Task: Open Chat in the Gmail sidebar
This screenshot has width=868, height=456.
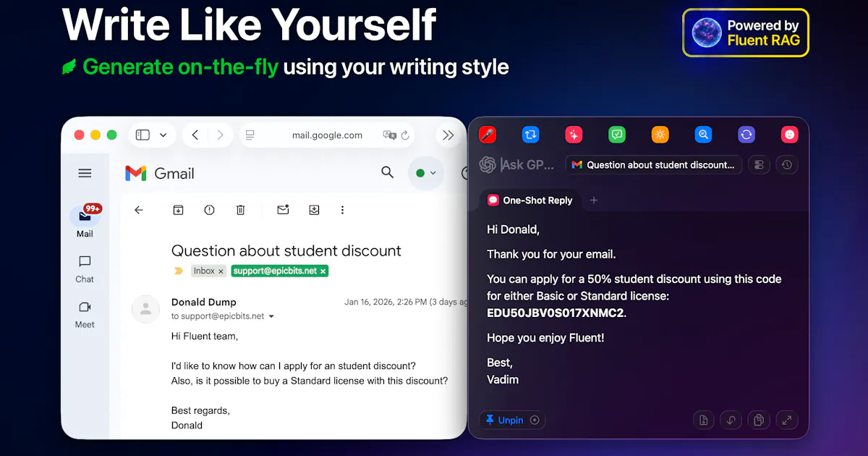Action: [85, 269]
